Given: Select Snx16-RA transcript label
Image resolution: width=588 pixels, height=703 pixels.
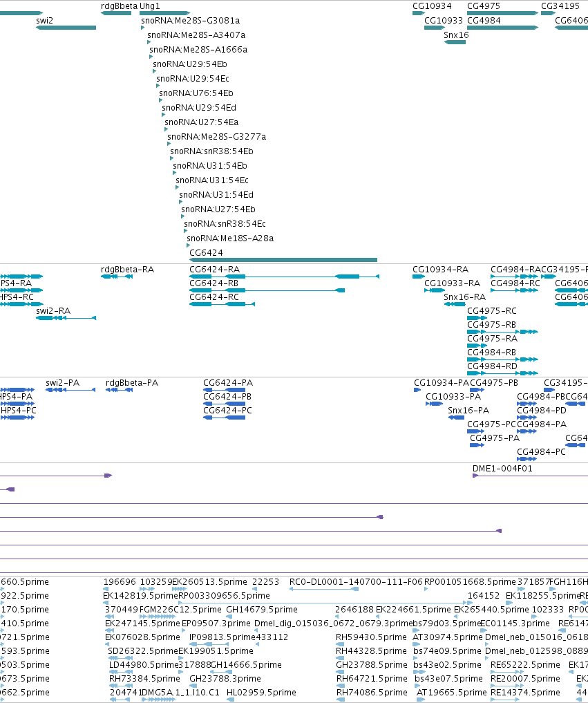Looking at the screenshot, I should pyautogui.click(x=465, y=297).
